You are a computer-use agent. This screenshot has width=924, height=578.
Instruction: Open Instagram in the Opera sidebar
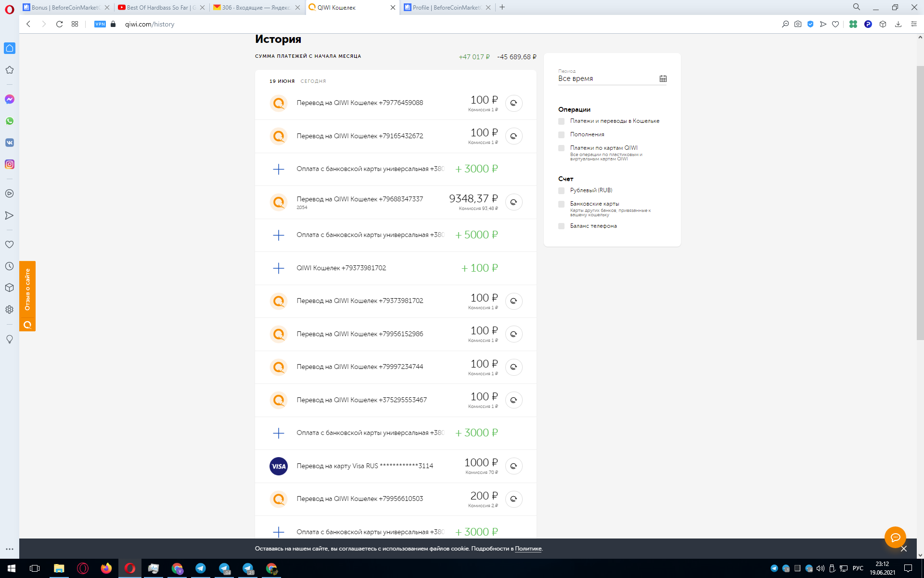click(10, 164)
